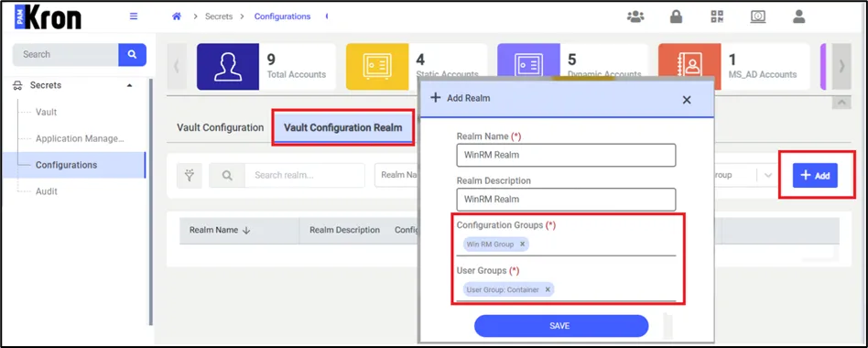Click the filter funnel icon
The width and height of the screenshot is (868, 348).
tap(190, 176)
